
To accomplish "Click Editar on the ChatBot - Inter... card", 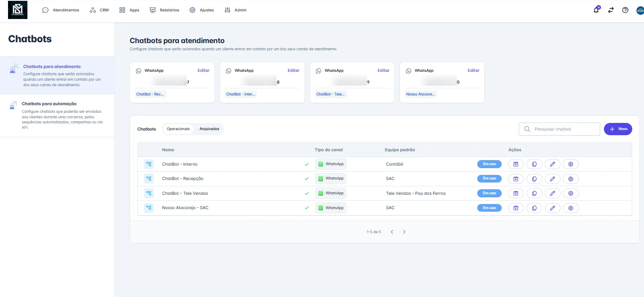I will click(293, 71).
